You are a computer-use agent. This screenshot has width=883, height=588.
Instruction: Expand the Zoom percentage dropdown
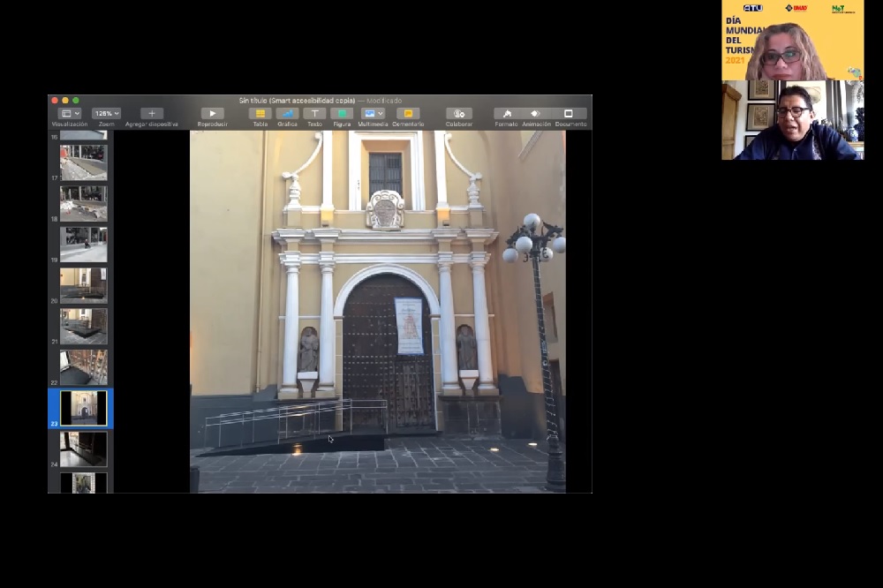(x=106, y=114)
